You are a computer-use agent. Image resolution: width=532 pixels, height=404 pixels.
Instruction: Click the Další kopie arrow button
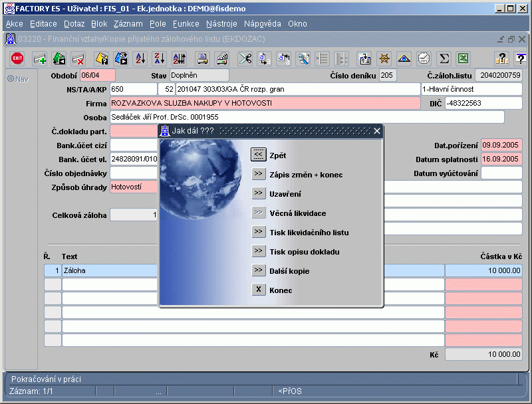point(259,270)
